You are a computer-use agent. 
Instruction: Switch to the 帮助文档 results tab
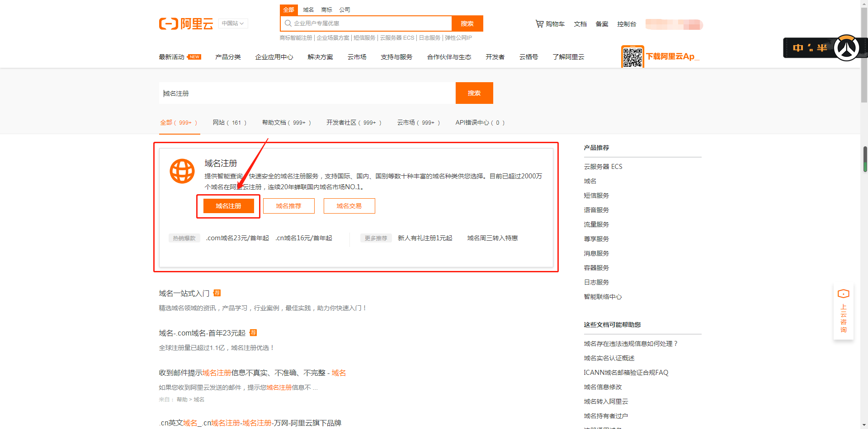tap(287, 122)
